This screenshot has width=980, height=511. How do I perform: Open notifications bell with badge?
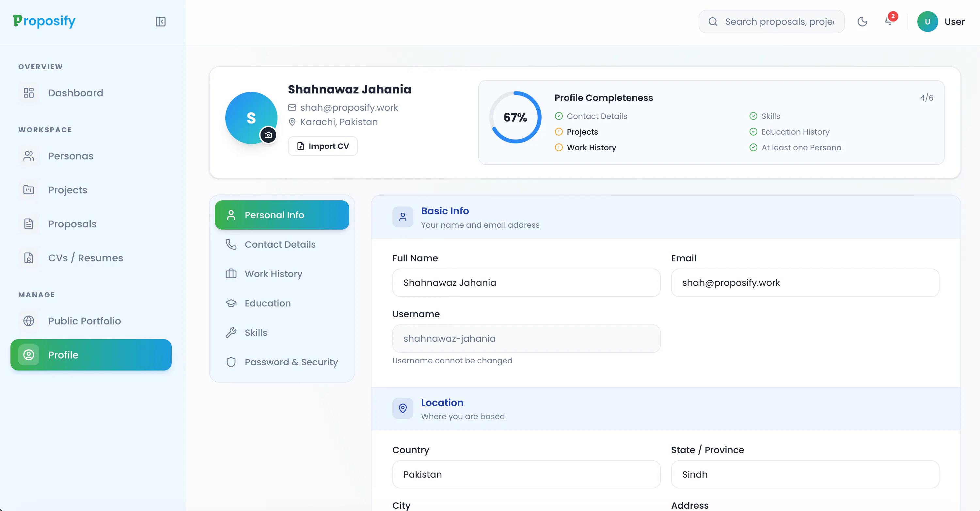[x=890, y=21]
